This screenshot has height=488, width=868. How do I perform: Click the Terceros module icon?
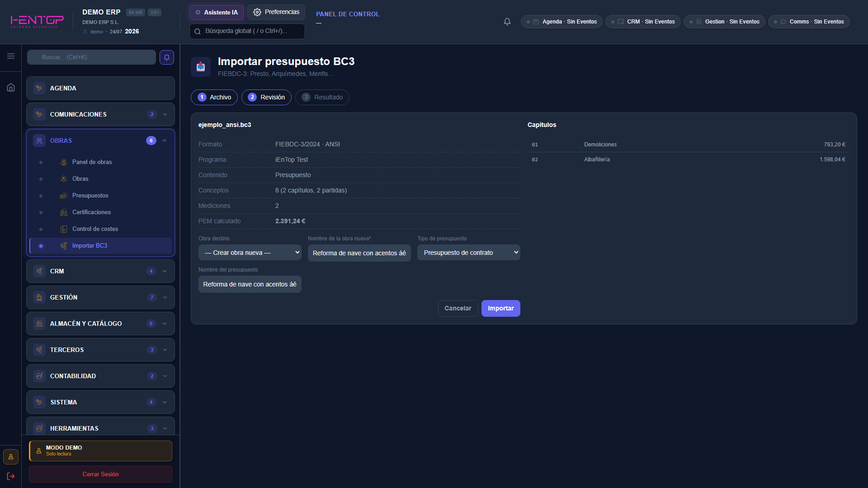[x=39, y=350]
